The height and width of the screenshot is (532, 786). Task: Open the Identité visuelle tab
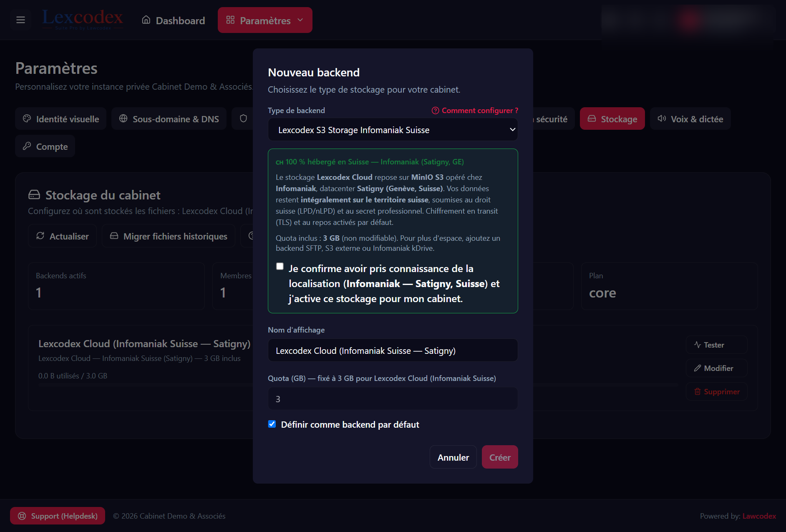pyautogui.click(x=61, y=119)
